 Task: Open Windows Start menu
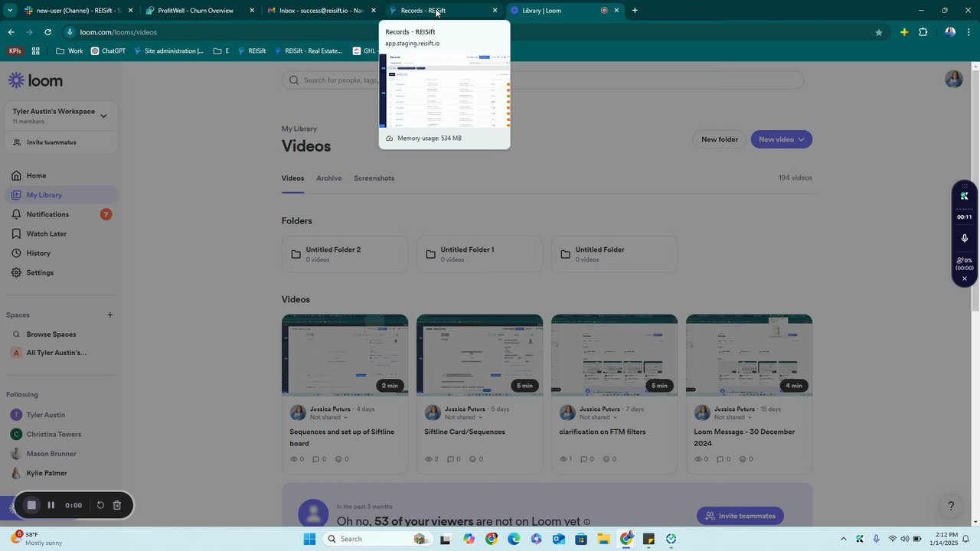[x=309, y=539]
